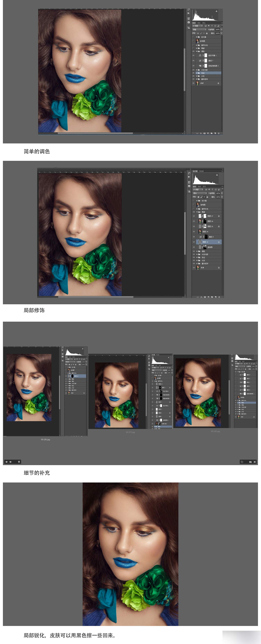This screenshot has width=261, height=644.
Task: Click the lock-all padlock icon in the first screenshot
Action: point(207,33)
